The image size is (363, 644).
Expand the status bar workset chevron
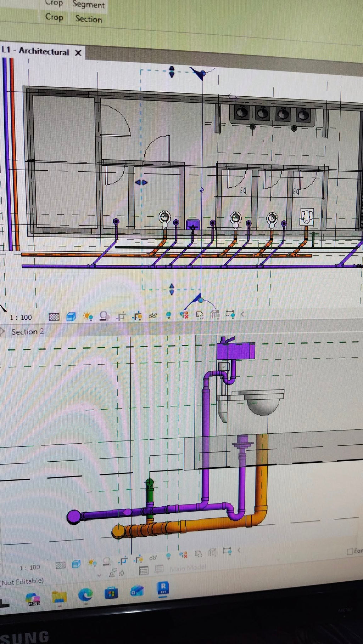[99, 575]
